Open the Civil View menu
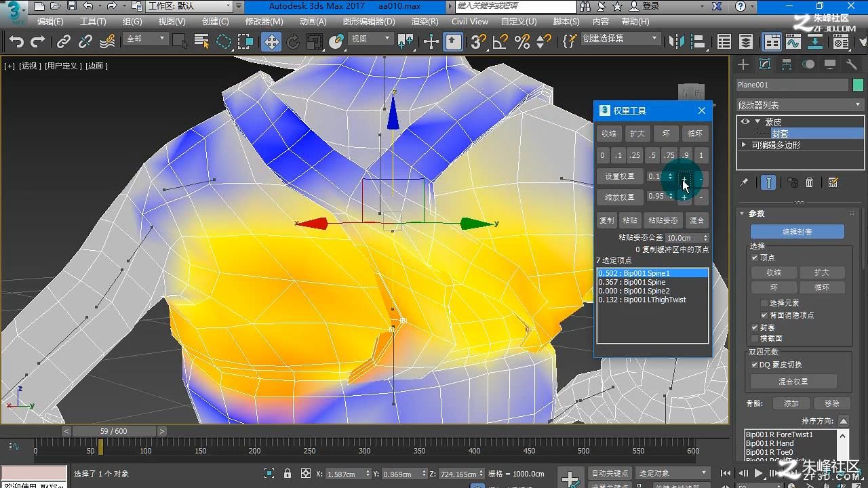Image resolution: width=868 pixels, height=488 pixels. tap(469, 22)
